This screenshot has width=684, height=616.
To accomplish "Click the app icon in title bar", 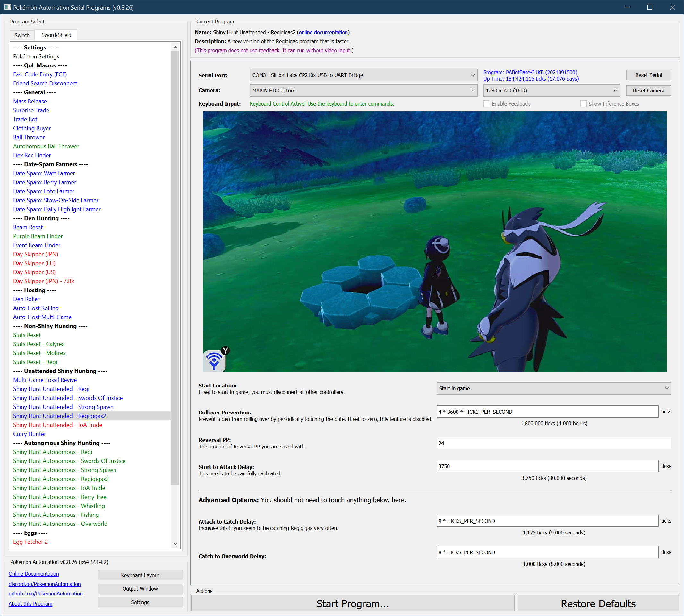I will pyautogui.click(x=7, y=7).
